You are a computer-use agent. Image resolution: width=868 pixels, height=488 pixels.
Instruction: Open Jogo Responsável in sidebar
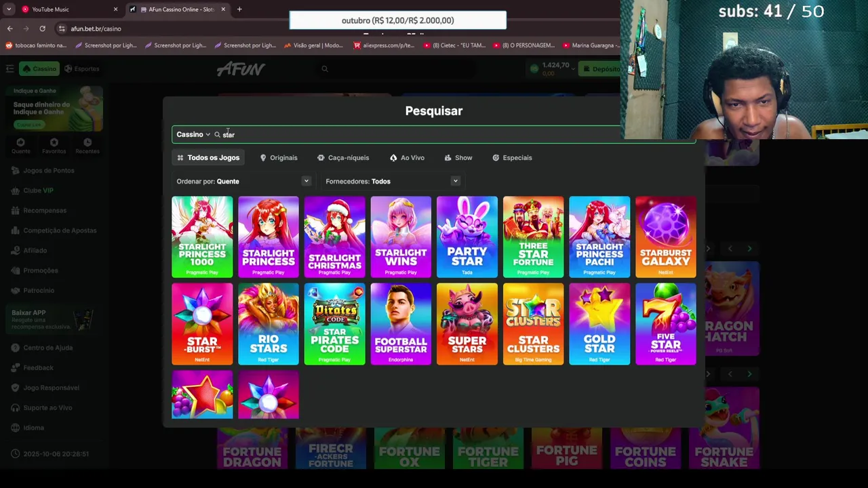click(x=45, y=388)
